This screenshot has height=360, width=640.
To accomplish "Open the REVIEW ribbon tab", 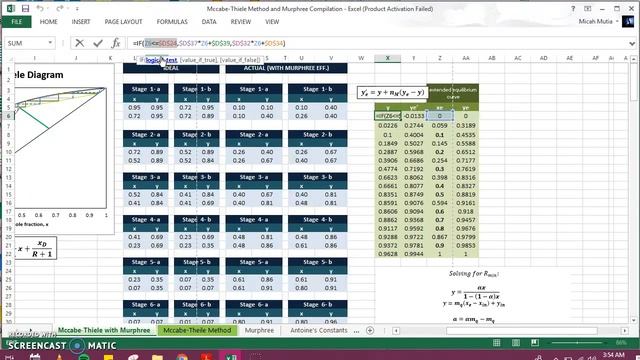I will [241, 22].
